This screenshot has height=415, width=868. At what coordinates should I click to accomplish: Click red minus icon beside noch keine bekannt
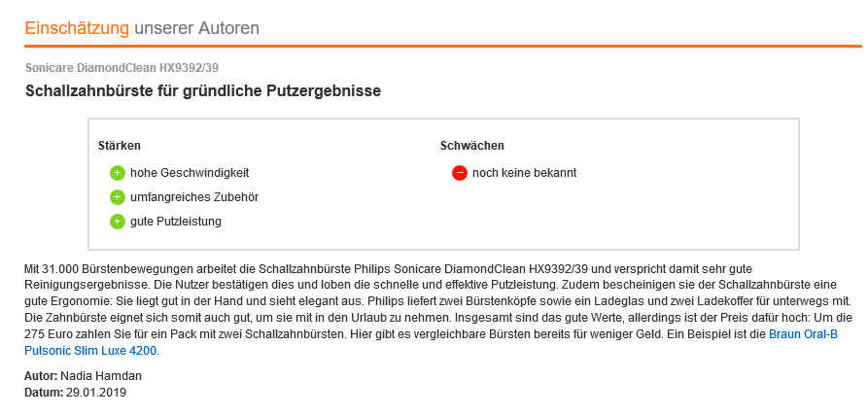(460, 173)
